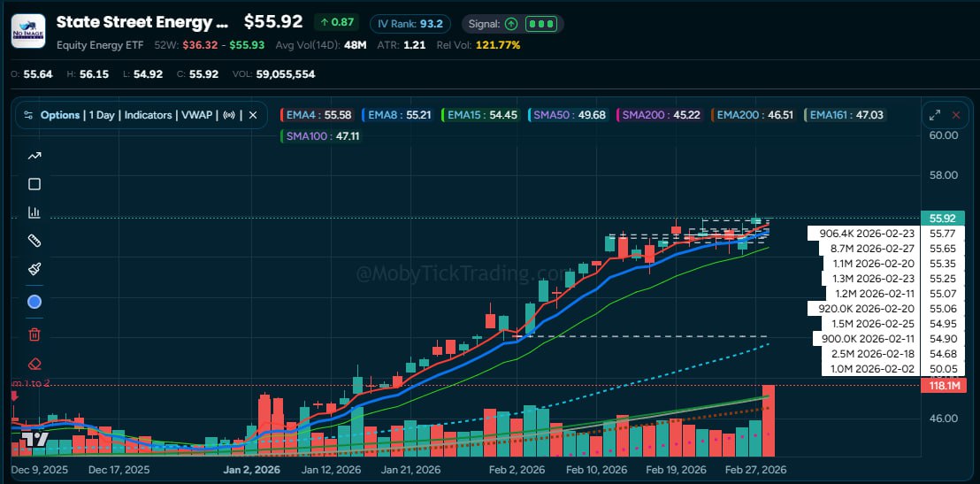This screenshot has height=484, width=980.
Task: Select the eraser tool
Action: pos(34,363)
